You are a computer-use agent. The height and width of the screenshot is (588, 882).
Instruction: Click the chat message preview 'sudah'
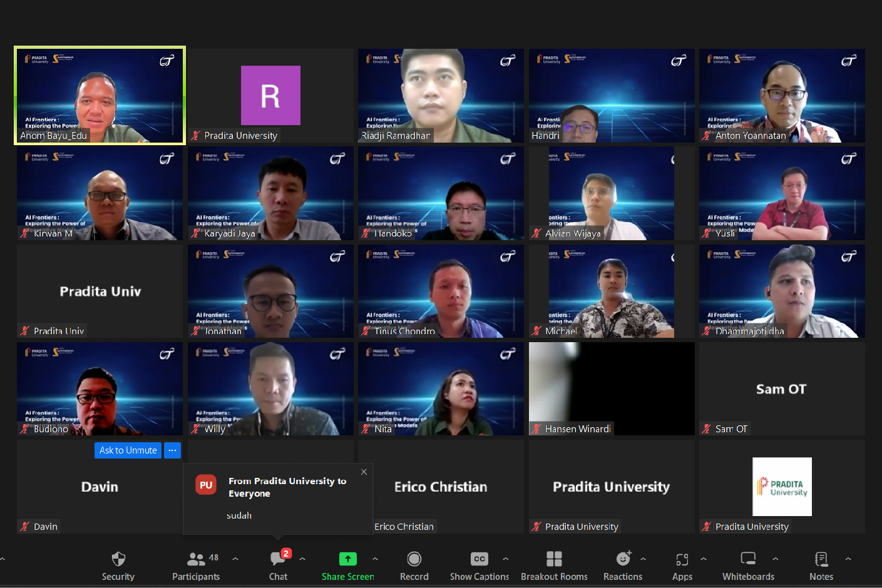pyautogui.click(x=239, y=515)
